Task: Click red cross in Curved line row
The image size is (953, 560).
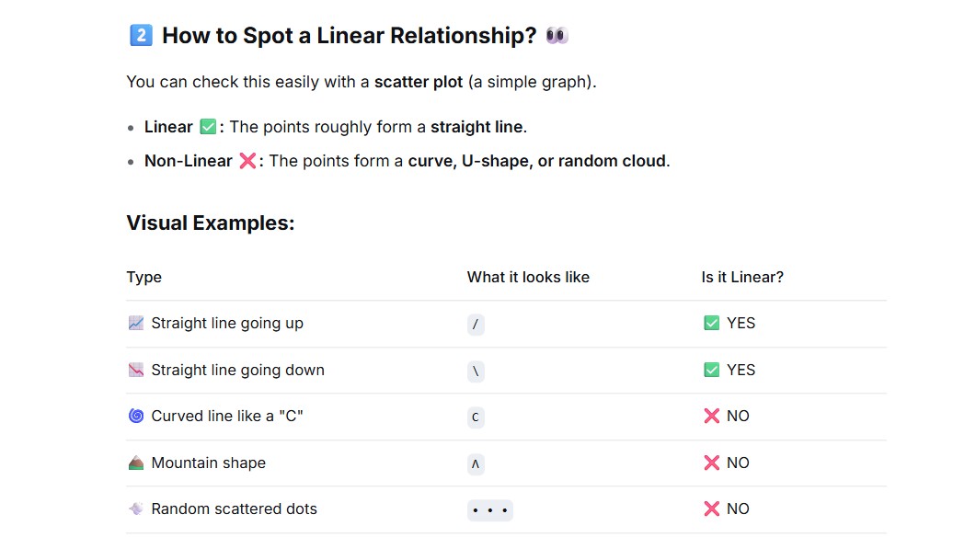Action: pyautogui.click(x=712, y=416)
